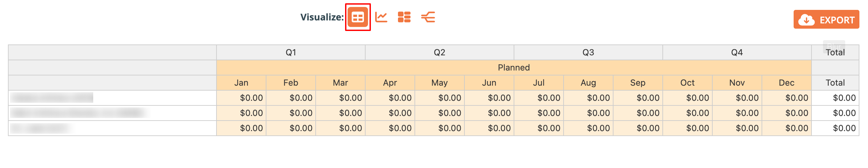868x168 pixels.
Task: Click the first row's Jan $0.00 cell
Action: 241,98
